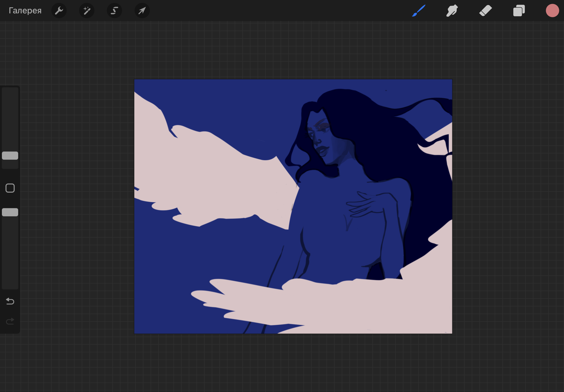Open the Layers panel
The width and height of the screenshot is (564, 392).
click(519, 11)
